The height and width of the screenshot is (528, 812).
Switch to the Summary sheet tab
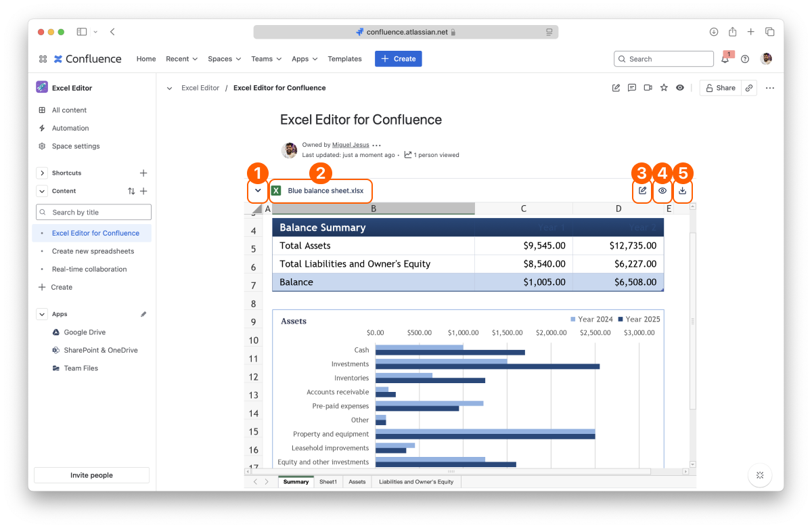pos(296,482)
